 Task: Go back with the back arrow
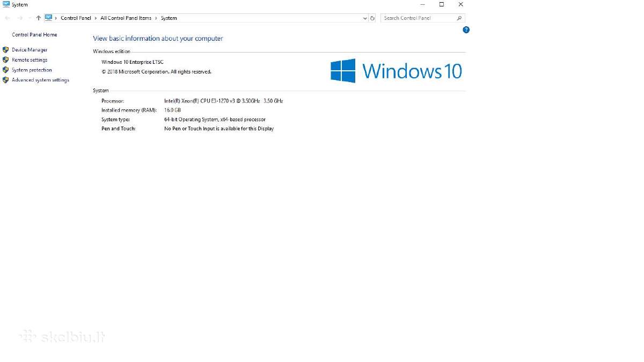tap(8, 18)
